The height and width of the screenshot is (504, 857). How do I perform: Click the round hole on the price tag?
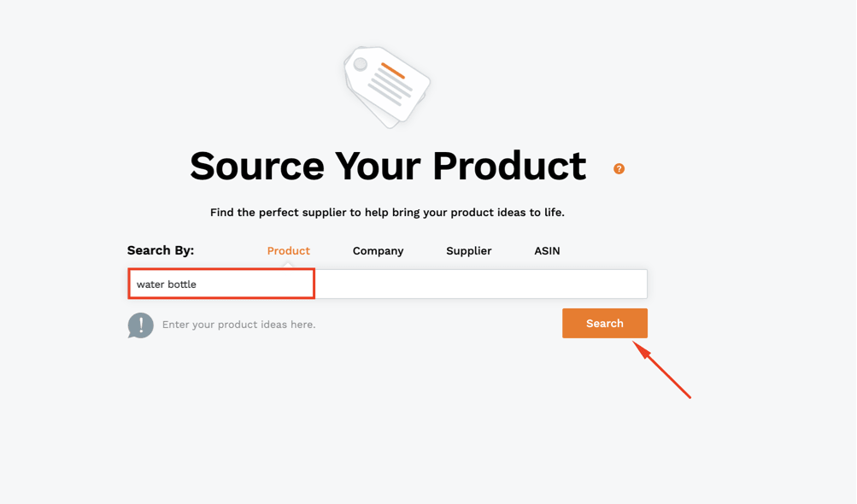coord(361,65)
